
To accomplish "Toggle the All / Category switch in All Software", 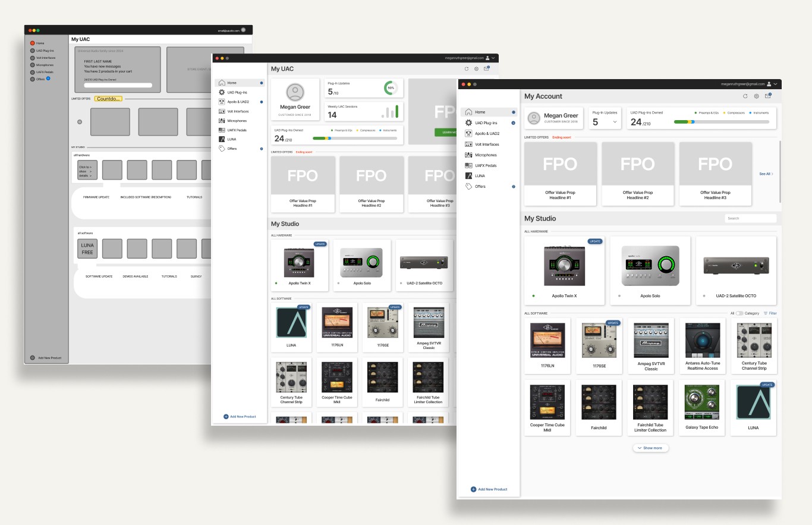I will click(739, 313).
